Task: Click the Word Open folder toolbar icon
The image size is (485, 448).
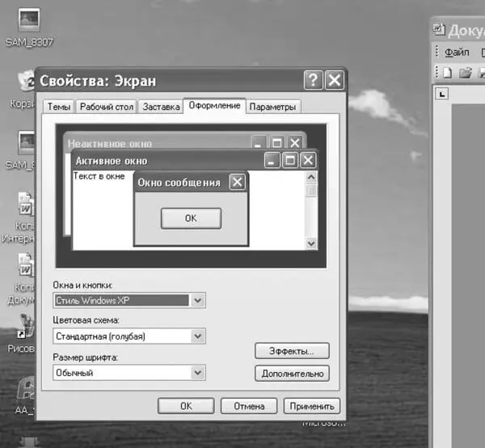Action: [466, 73]
